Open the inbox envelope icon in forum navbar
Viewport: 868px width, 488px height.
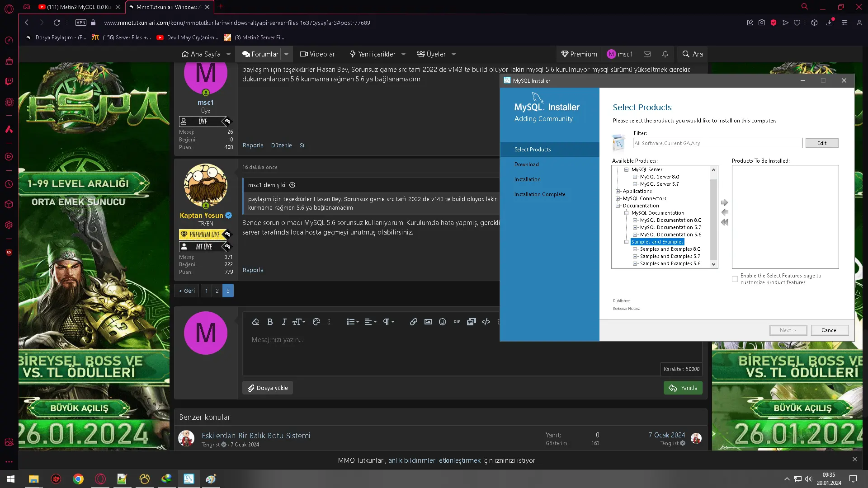pyautogui.click(x=647, y=54)
